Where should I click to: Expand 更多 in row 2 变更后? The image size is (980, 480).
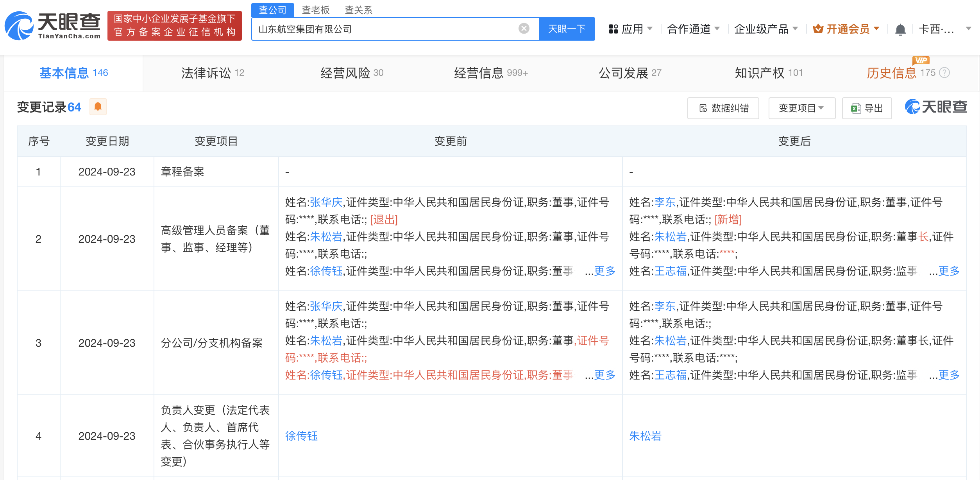[x=949, y=271]
